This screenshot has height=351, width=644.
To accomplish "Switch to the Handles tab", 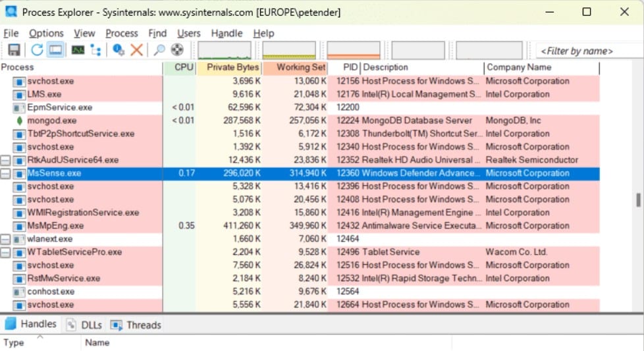I will pos(31,324).
